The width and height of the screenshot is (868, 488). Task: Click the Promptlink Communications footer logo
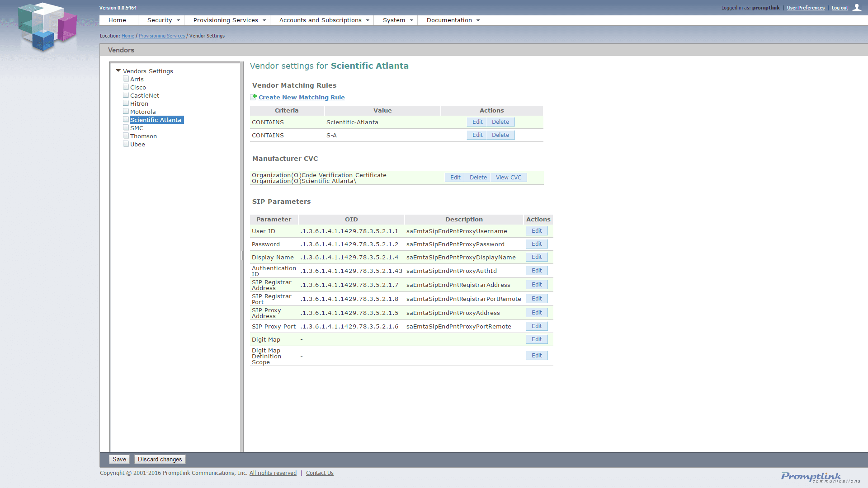point(820,477)
